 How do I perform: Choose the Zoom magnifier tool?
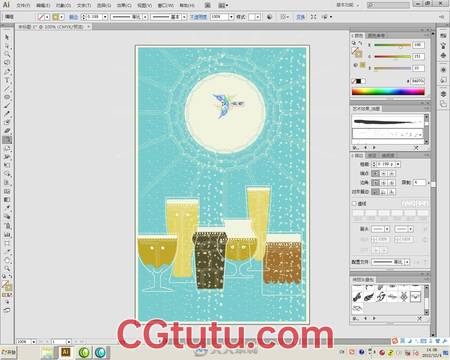pos(7,268)
